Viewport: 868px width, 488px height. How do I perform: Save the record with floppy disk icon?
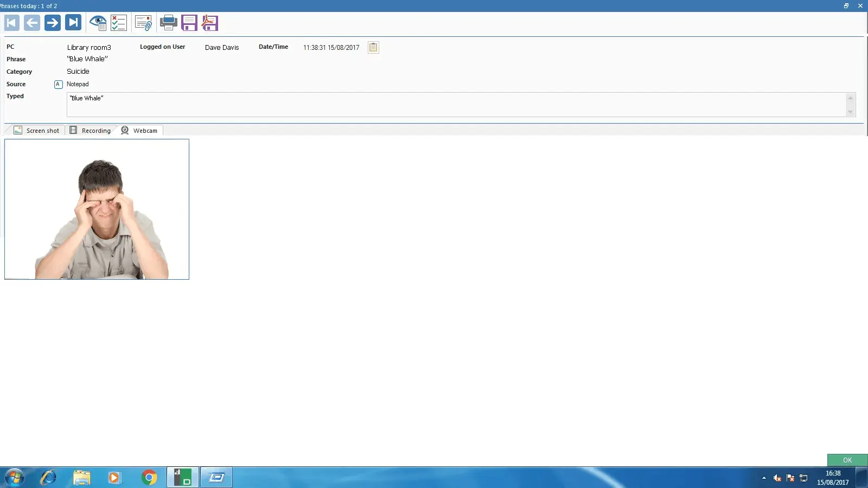click(189, 23)
